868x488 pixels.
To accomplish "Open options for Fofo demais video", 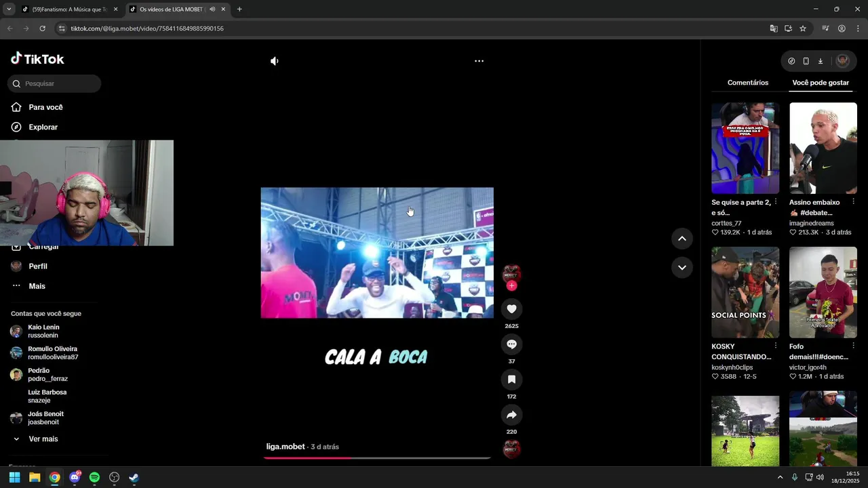I will pyautogui.click(x=853, y=346).
